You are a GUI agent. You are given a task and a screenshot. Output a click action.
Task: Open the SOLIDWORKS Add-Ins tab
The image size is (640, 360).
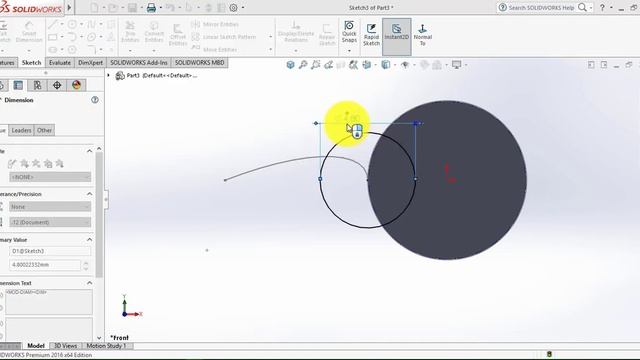coord(139,63)
